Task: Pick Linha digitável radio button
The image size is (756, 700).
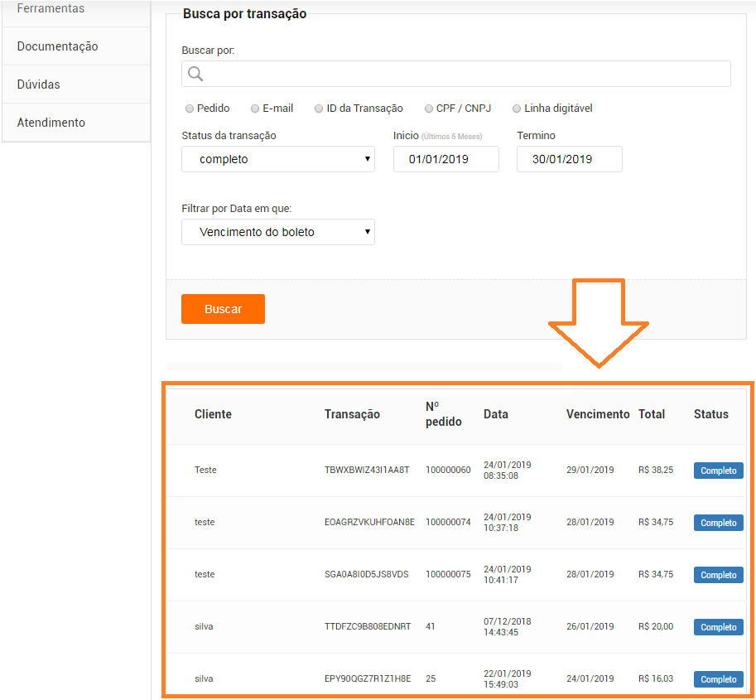Action: click(517, 109)
